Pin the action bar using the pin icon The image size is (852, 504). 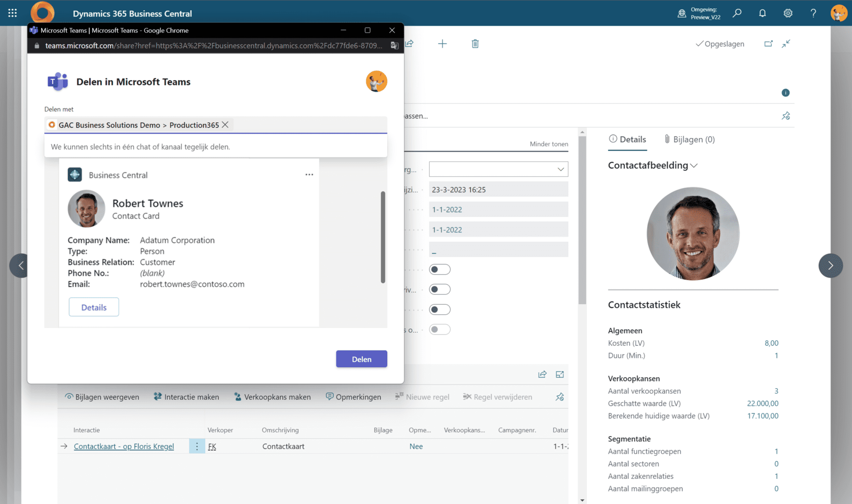(786, 116)
